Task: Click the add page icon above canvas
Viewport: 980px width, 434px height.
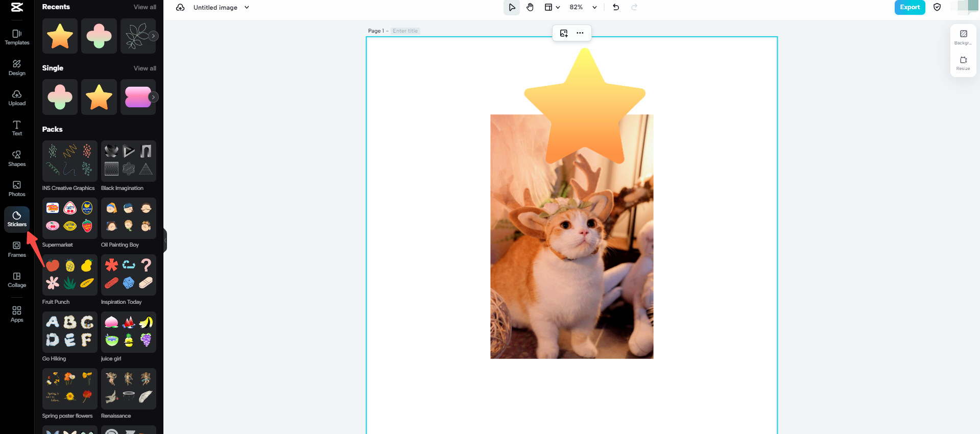Action: pyautogui.click(x=564, y=33)
